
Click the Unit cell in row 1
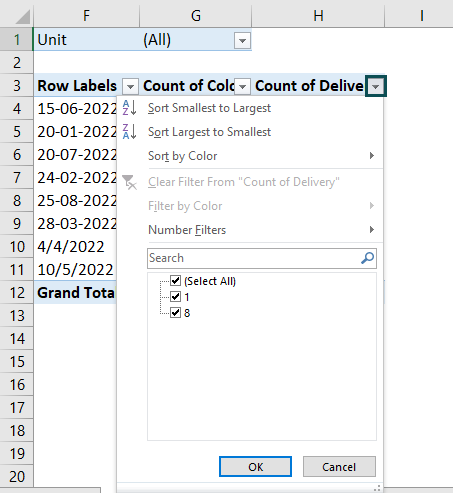(x=86, y=40)
